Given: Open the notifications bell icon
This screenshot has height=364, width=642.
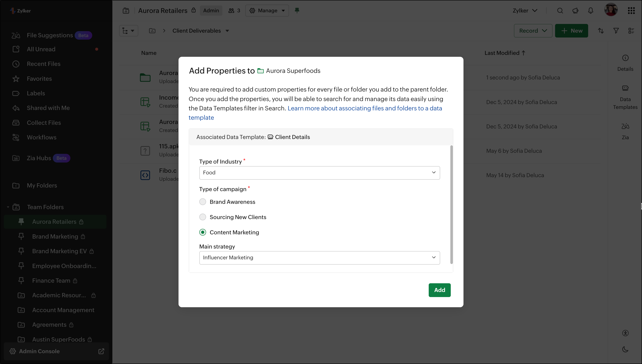Looking at the screenshot, I should (x=590, y=11).
